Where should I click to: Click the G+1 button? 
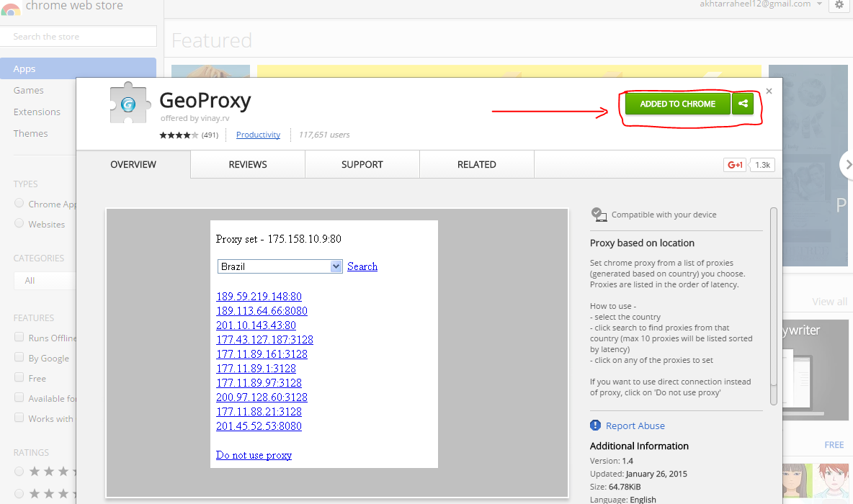click(734, 165)
